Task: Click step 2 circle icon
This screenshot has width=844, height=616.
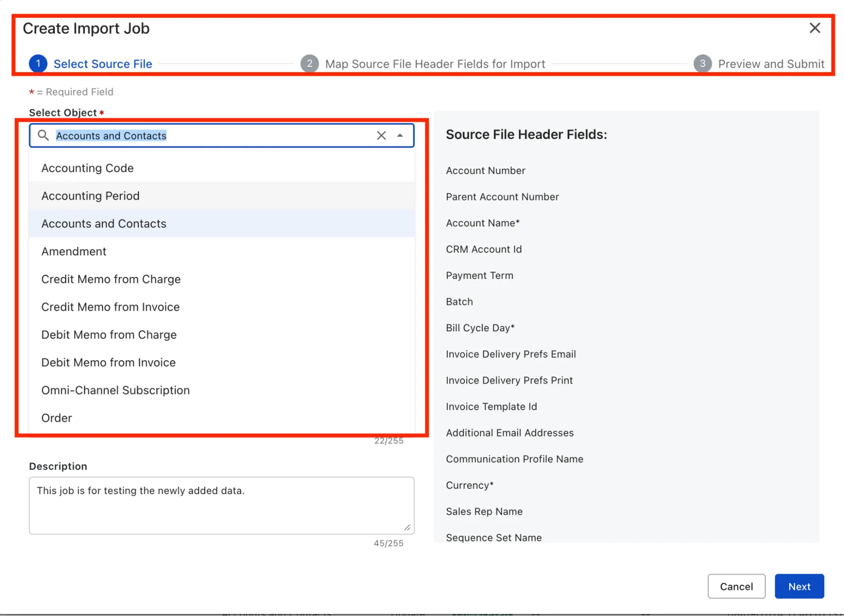Action: [x=310, y=64]
